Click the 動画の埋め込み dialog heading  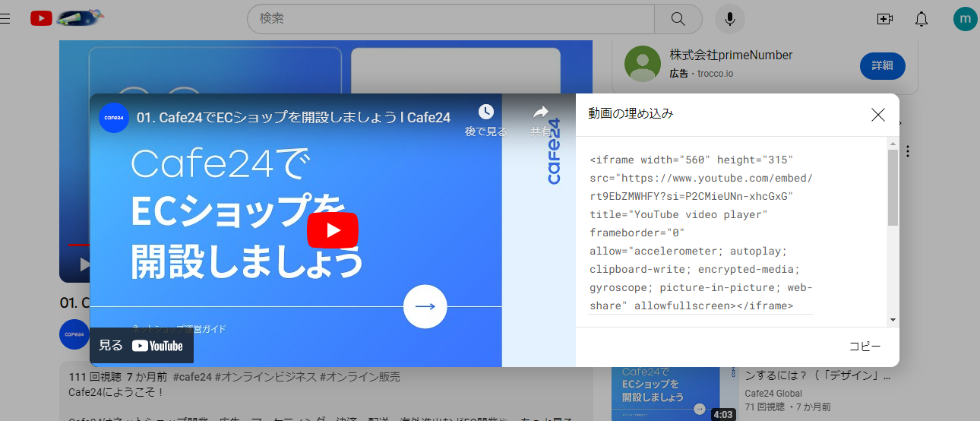click(631, 114)
